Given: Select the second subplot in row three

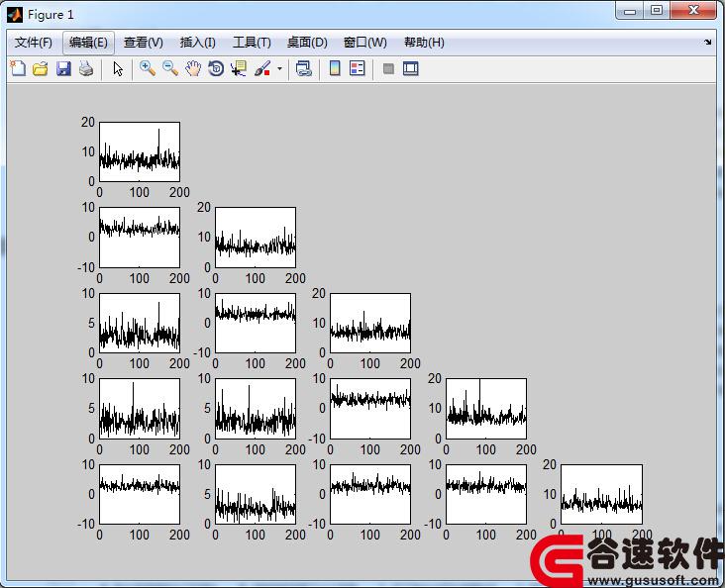Looking at the screenshot, I should click(x=256, y=323).
